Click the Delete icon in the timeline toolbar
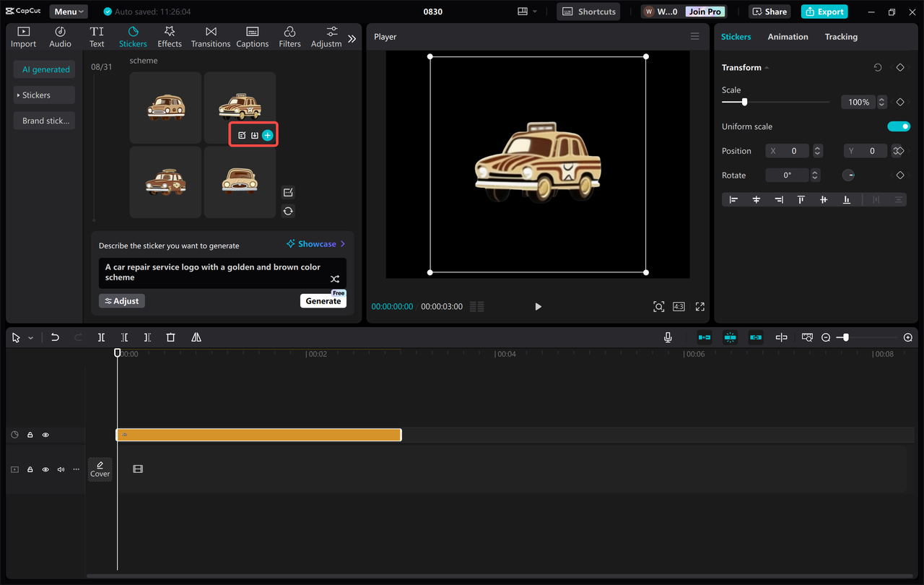This screenshot has height=585, width=924. (170, 337)
